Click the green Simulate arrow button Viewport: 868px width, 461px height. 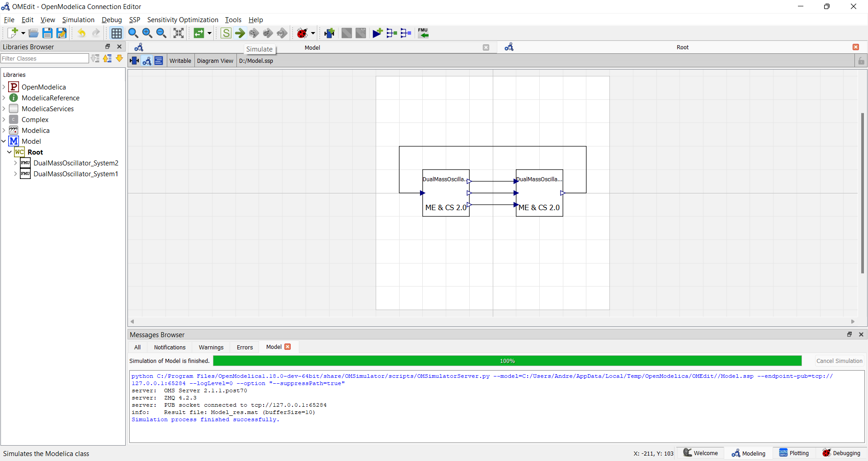240,33
